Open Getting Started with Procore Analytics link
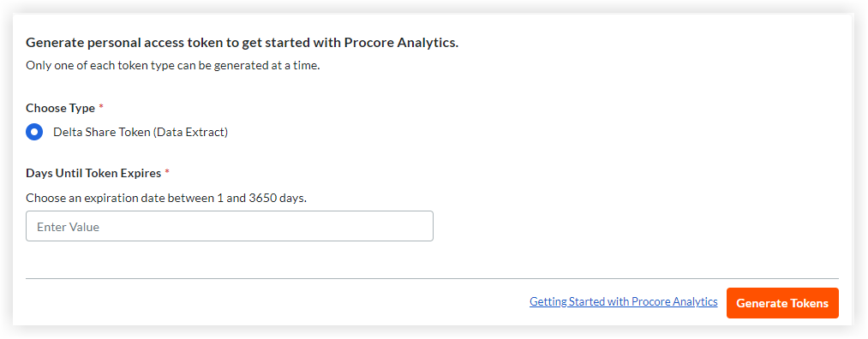Viewport: 868px width, 339px height. point(623,302)
